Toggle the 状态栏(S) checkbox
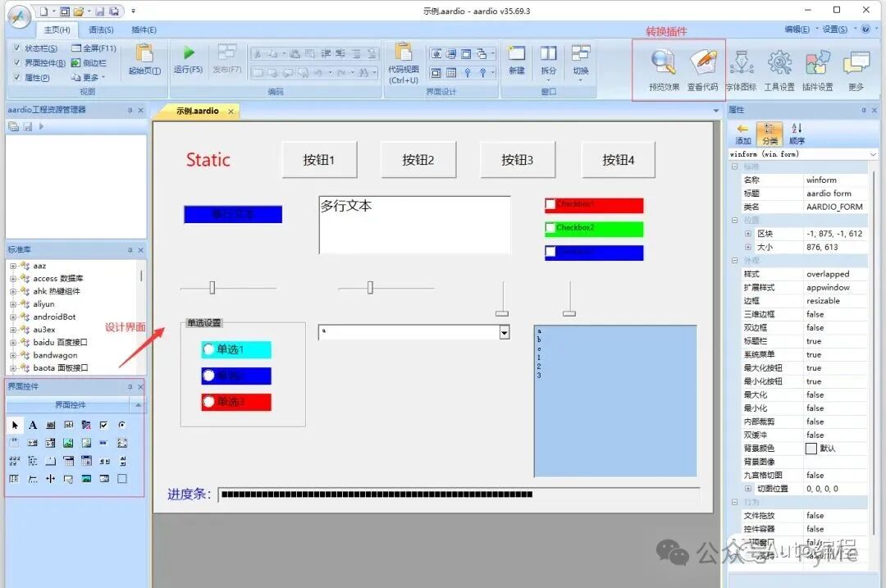 tap(18, 48)
